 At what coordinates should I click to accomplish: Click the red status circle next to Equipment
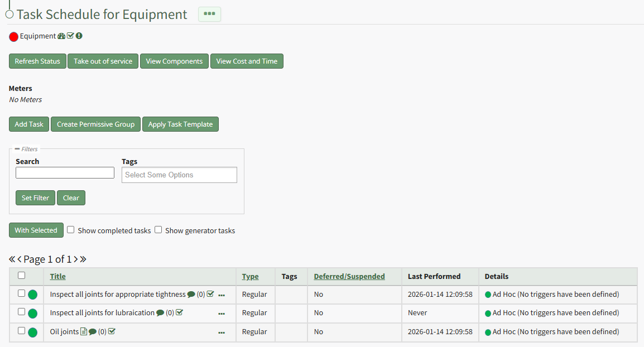(x=14, y=37)
